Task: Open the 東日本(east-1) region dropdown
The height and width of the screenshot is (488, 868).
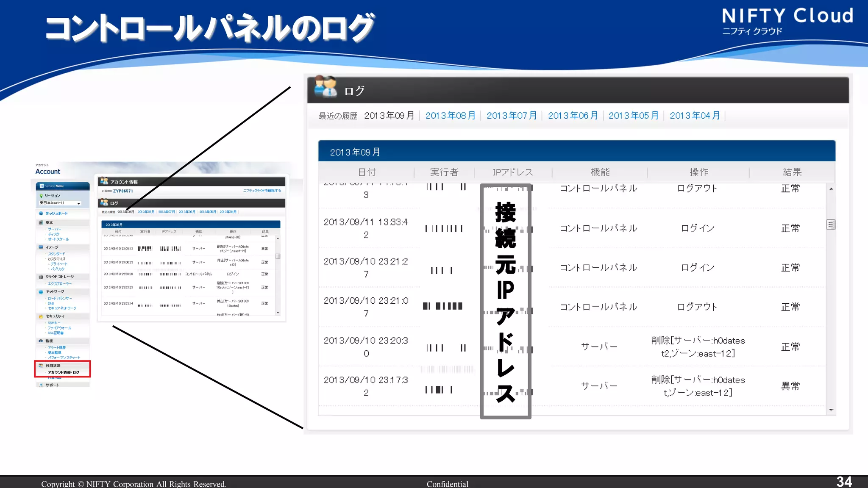Action: pyautogui.click(x=60, y=203)
